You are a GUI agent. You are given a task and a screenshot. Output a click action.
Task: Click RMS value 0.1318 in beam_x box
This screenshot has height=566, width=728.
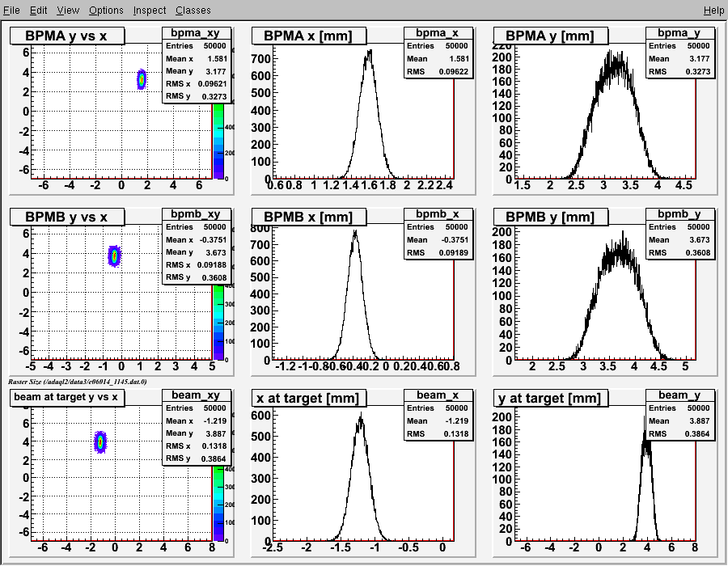[x=456, y=433]
